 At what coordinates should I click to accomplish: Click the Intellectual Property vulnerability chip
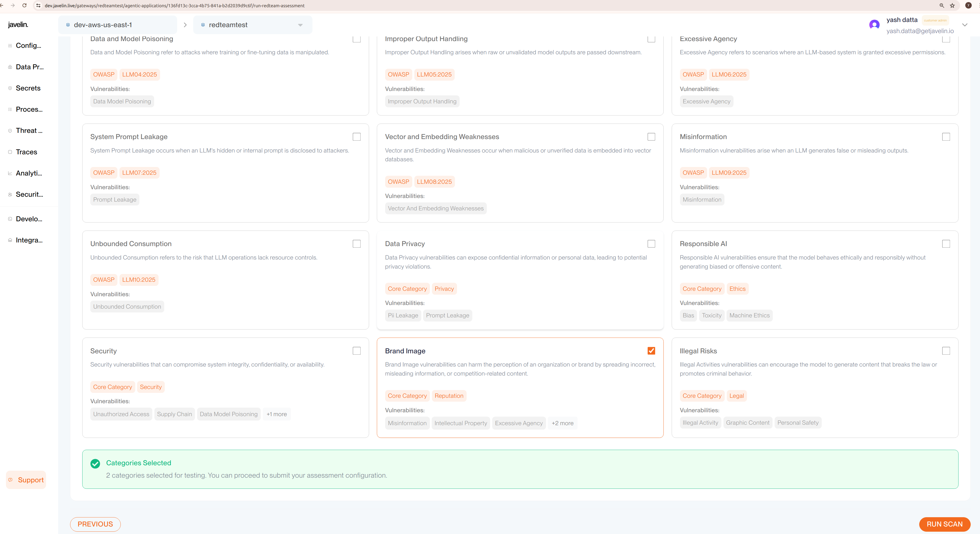(x=461, y=423)
